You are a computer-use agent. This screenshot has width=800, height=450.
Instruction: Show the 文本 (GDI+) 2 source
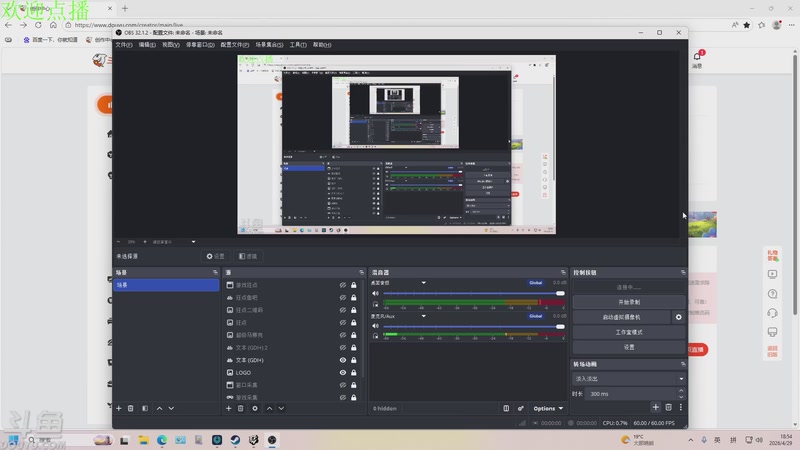click(343, 347)
